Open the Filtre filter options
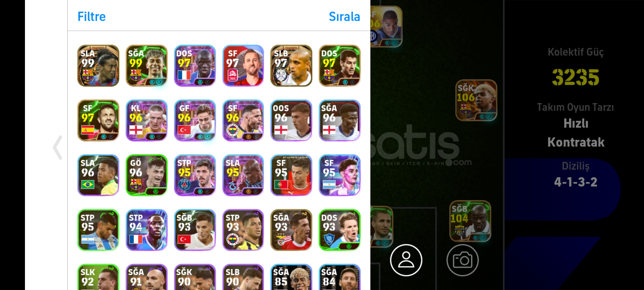This screenshot has width=644, height=290. 92,17
